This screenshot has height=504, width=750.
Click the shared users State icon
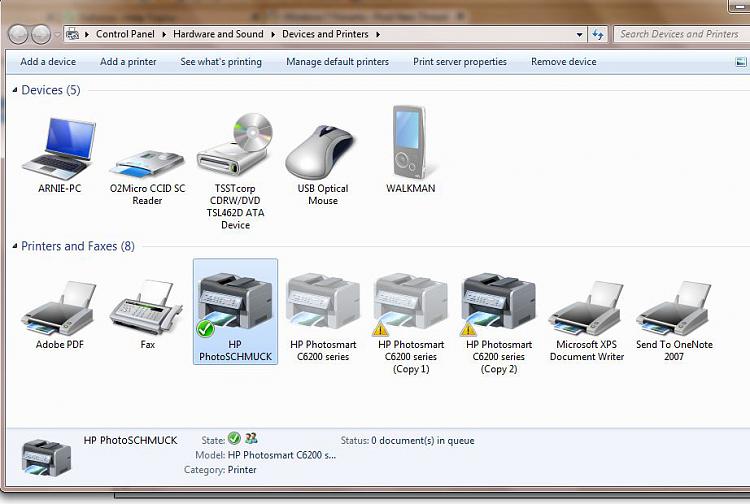(251, 438)
